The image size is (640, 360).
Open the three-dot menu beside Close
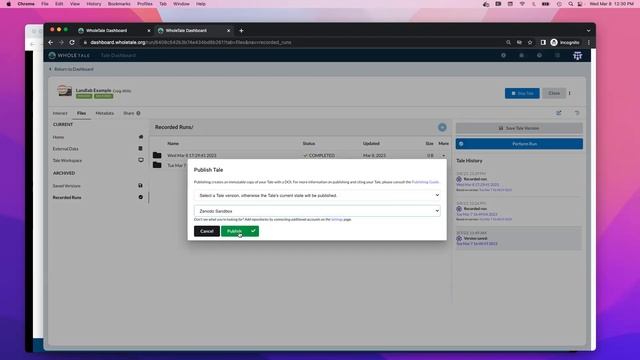(570, 93)
